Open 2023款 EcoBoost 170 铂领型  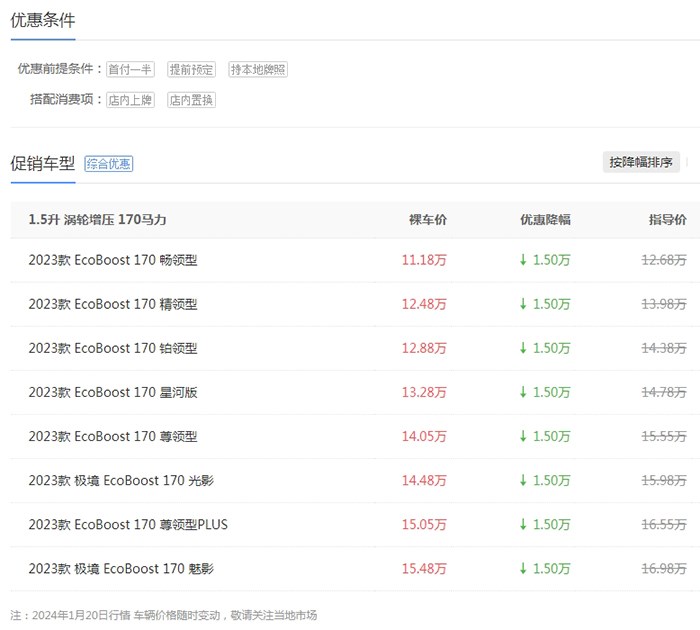click(113, 348)
